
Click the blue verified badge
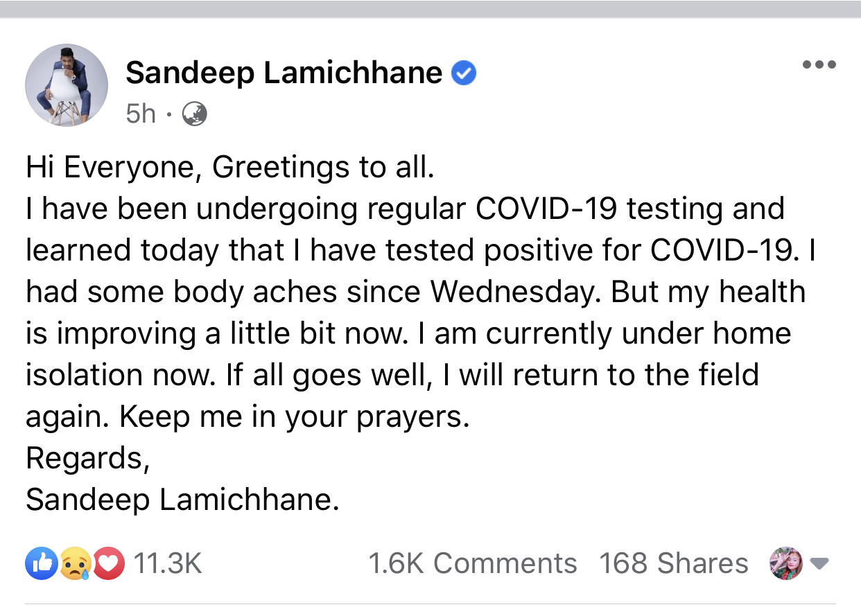[464, 73]
